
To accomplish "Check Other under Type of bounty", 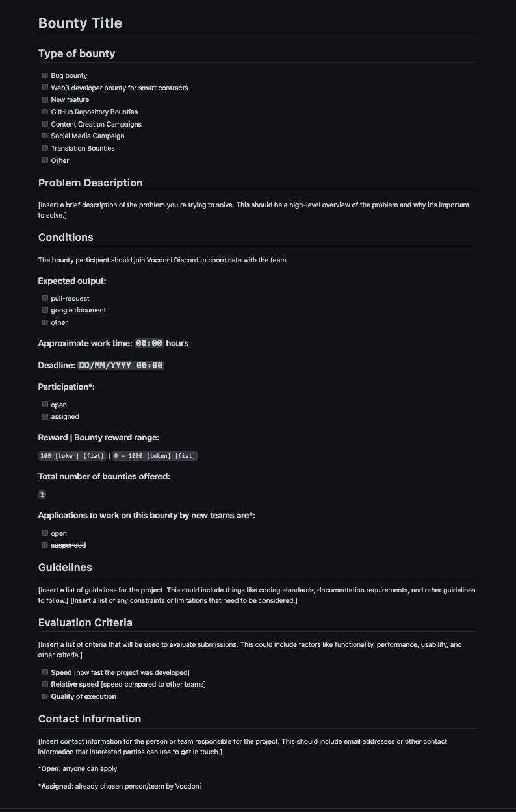I will (x=45, y=160).
